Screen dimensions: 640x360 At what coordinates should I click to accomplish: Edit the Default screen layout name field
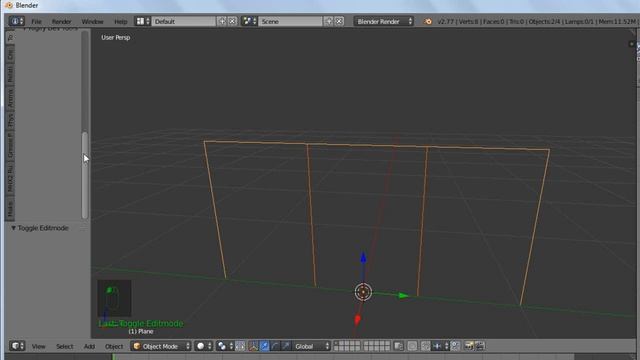coord(184,21)
